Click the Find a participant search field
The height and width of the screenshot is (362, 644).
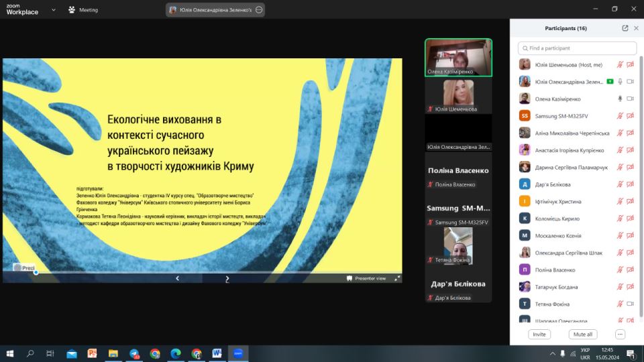[x=577, y=48]
